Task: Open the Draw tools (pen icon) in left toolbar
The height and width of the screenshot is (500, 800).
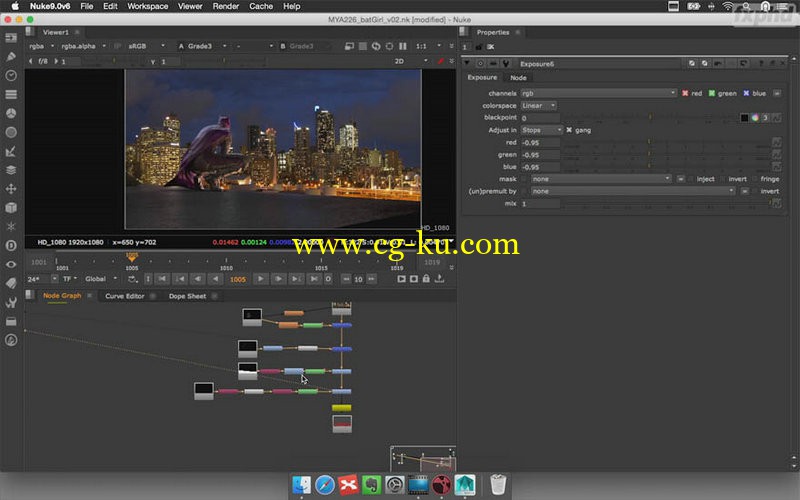Action: click(11, 57)
